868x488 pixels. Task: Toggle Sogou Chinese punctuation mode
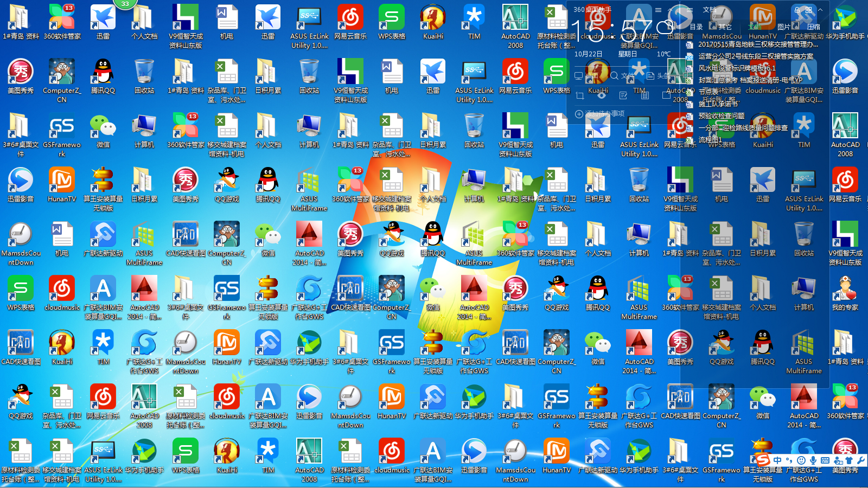pyautogui.click(x=789, y=460)
